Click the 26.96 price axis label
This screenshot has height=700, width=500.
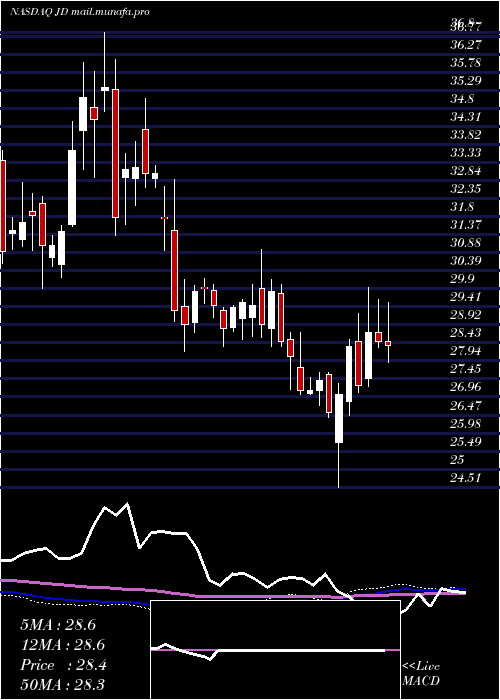pyautogui.click(x=466, y=387)
